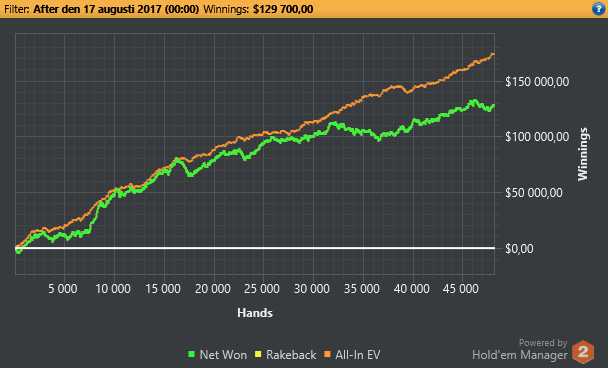608x368 pixels.
Task: Toggle the orange All-In EV legend swatch
Action: [327, 354]
